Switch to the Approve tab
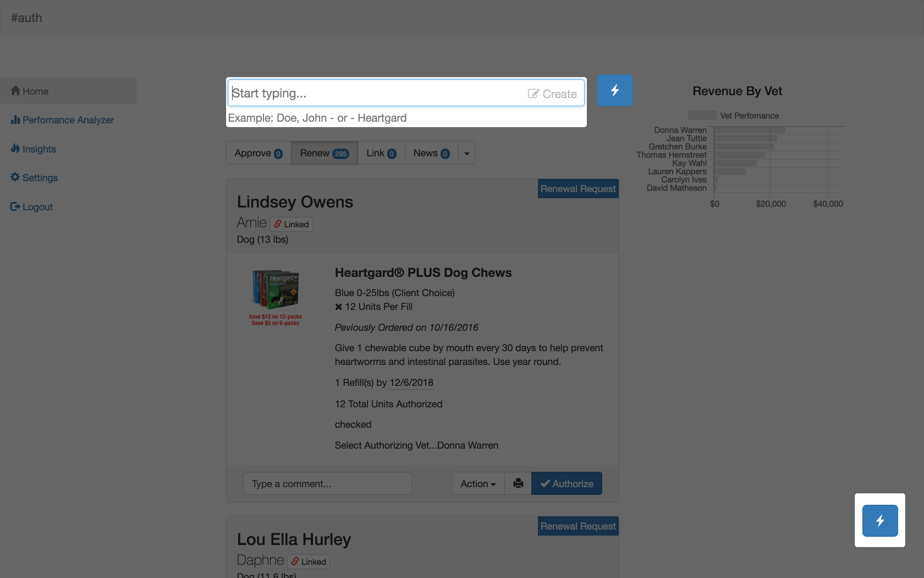This screenshot has height=578, width=924. pyautogui.click(x=258, y=153)
